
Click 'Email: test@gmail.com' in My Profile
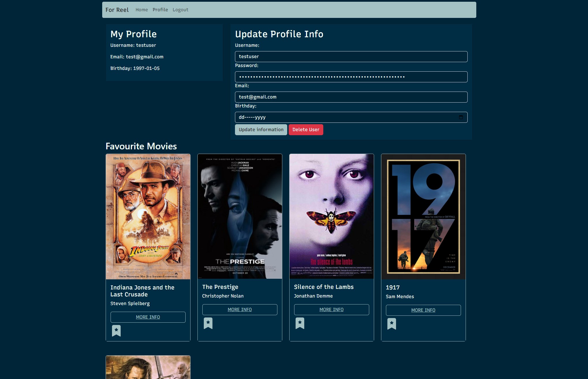tap(137, 57)
